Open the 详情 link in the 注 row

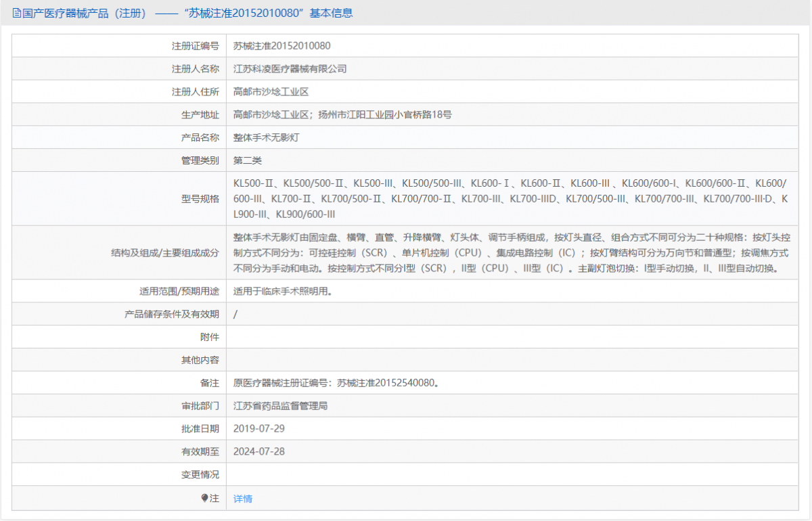(243, 499)
